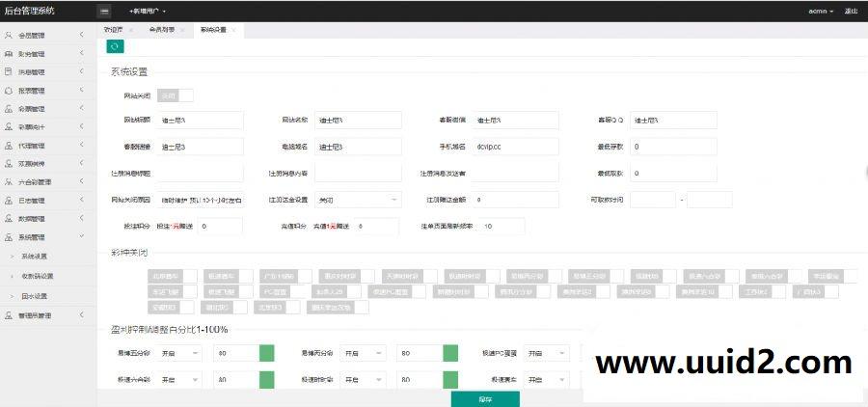Toggle the 极速赛车 lottery switch
868x407 pixels.
[228, 276]
